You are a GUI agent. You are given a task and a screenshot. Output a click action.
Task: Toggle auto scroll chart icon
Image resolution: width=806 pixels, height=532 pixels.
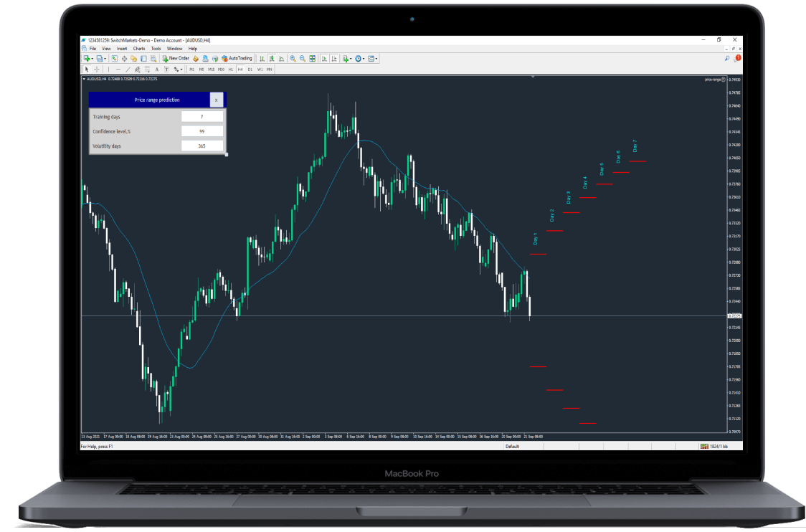324,59
